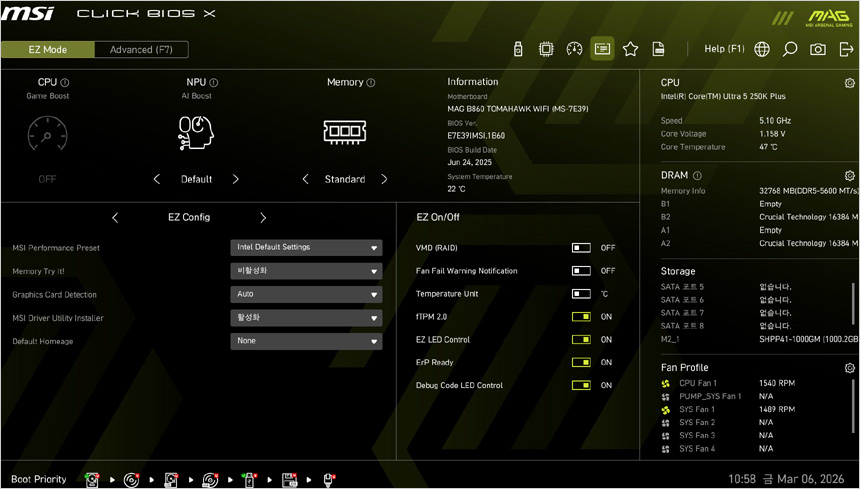This screenshot has height=489, width=860.
Task: Open Favorites with the star icon
Action: pos(630,49)
